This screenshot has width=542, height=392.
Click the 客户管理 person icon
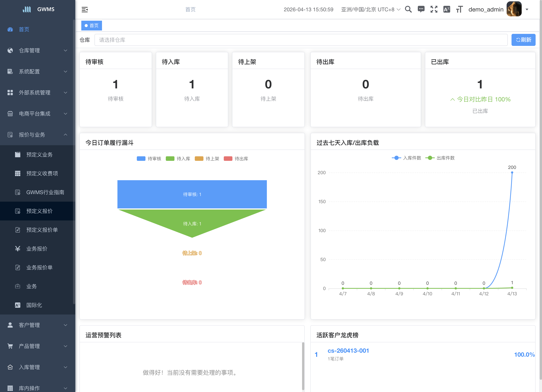10,325
